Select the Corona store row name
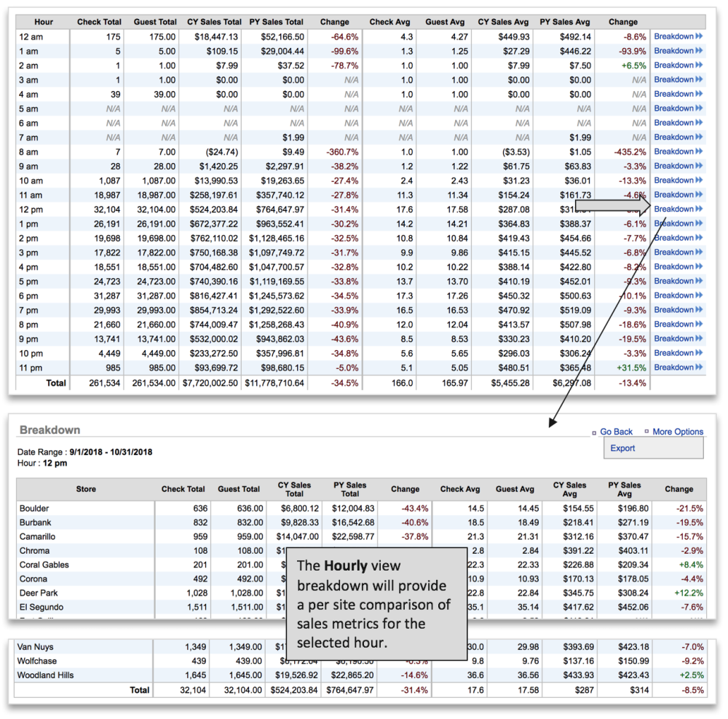The width and height of the screenshot is (728, 719). [x=33, y=579]
